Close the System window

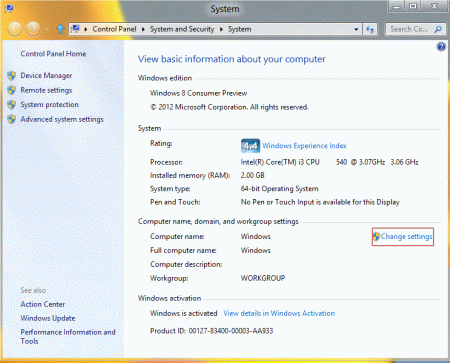tap(434, 7)
